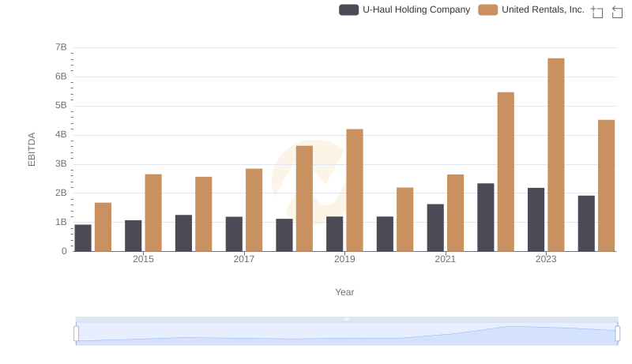Click United Rentals bar for 2019

coord(355,190)
